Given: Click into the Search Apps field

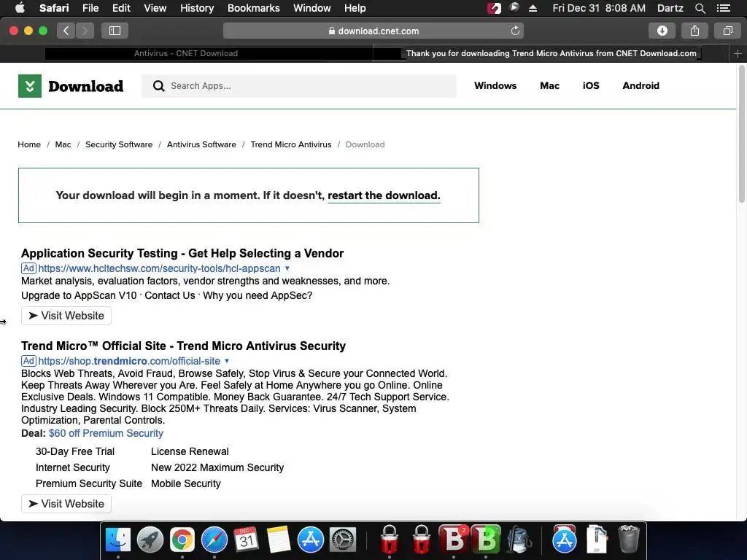Looking at the screenshot, I should (x=298, y=86).
